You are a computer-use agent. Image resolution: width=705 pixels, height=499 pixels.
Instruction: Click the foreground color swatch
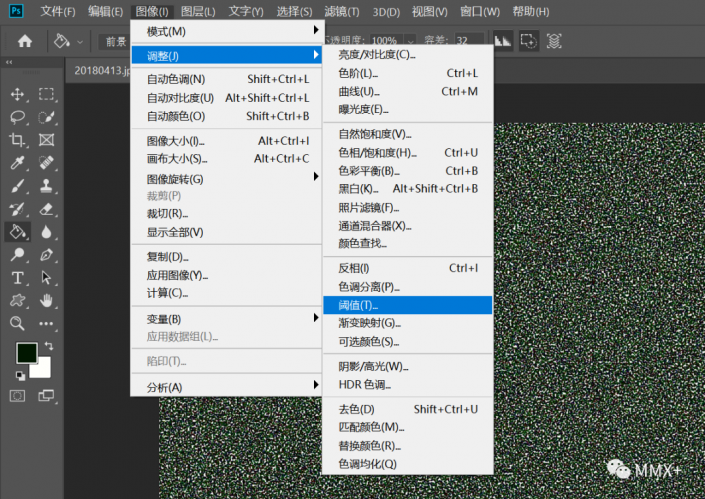coord(26,353)
